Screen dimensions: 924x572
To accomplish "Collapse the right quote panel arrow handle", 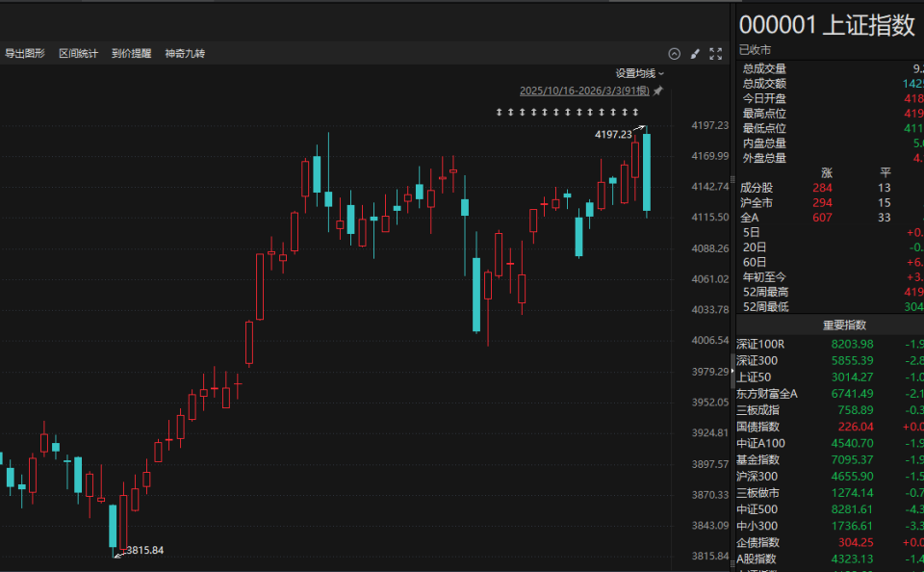I will (x=732, y=371).
